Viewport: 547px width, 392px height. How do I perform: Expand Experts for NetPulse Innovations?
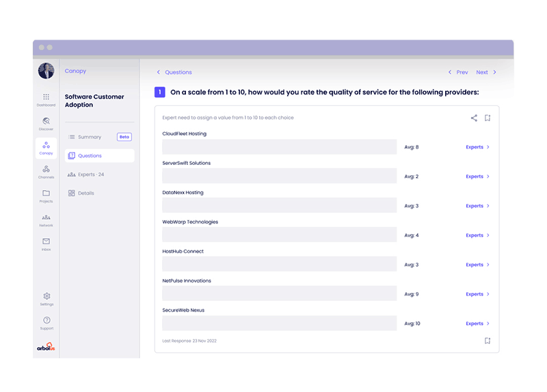477,294
